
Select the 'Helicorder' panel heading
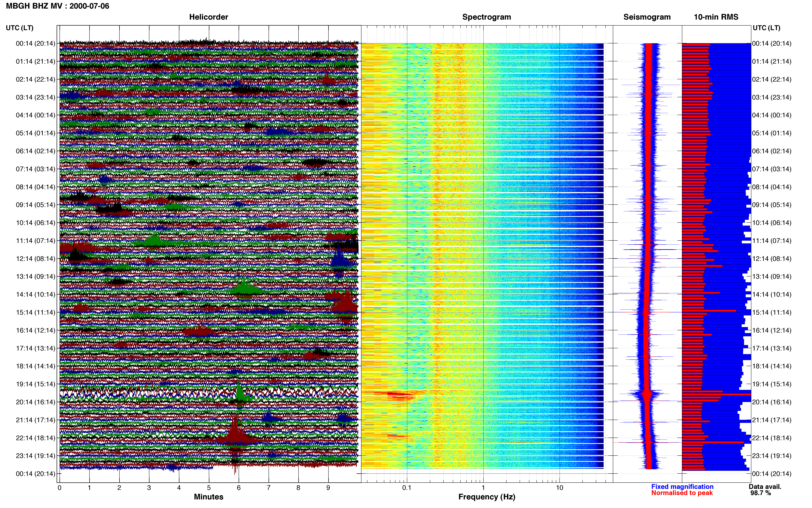tap(209, 17)
